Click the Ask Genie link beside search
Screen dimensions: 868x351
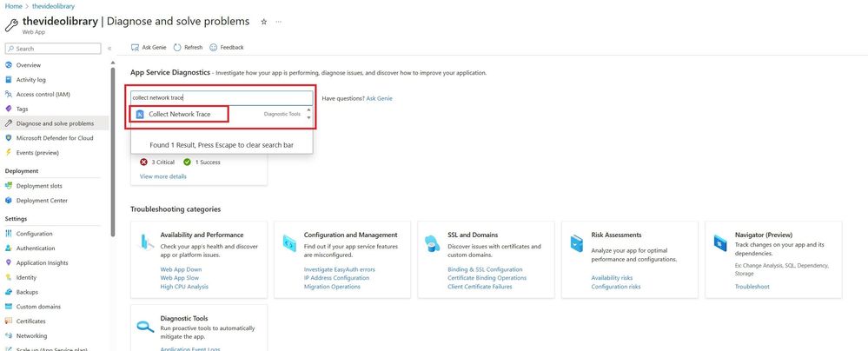(379, 98)
